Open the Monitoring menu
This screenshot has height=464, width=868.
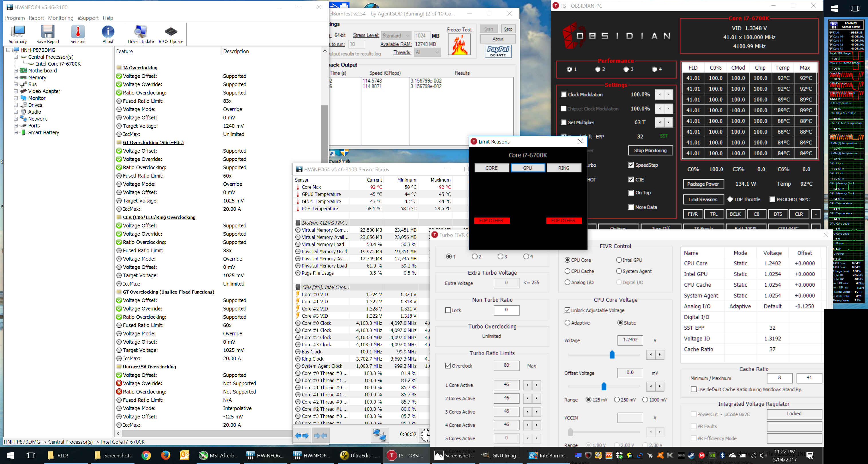[60, 18]
